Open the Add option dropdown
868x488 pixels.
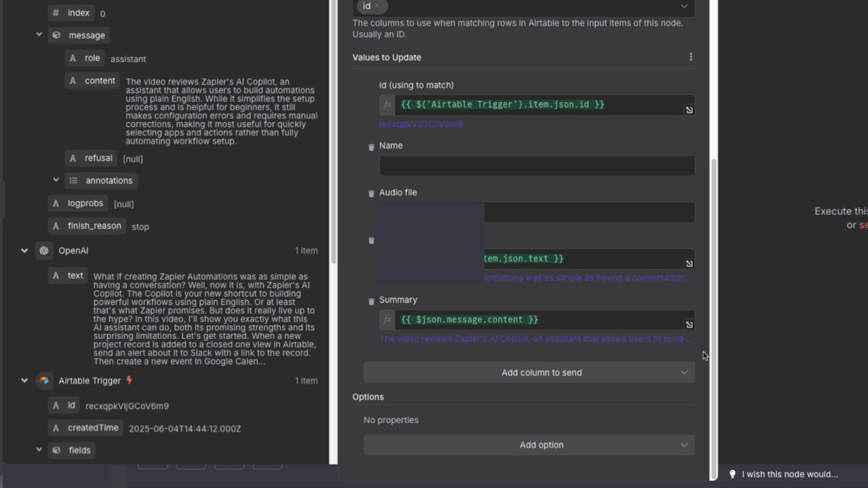tap(529, 445)
